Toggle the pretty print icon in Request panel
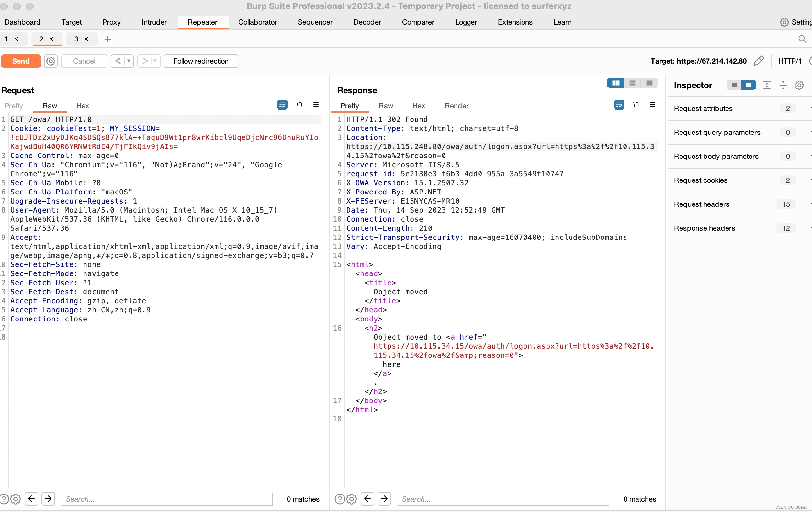812x512 pixels. coord(282,105)
